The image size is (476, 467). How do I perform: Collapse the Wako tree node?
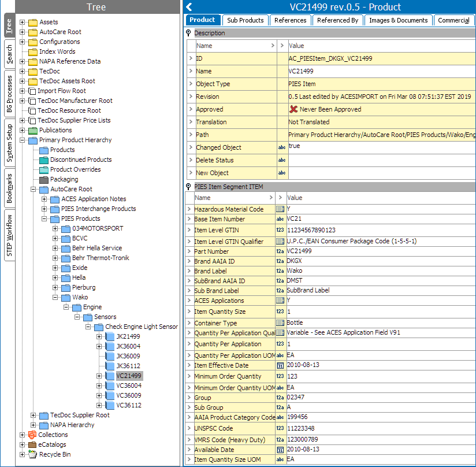(x=56, y=298)
